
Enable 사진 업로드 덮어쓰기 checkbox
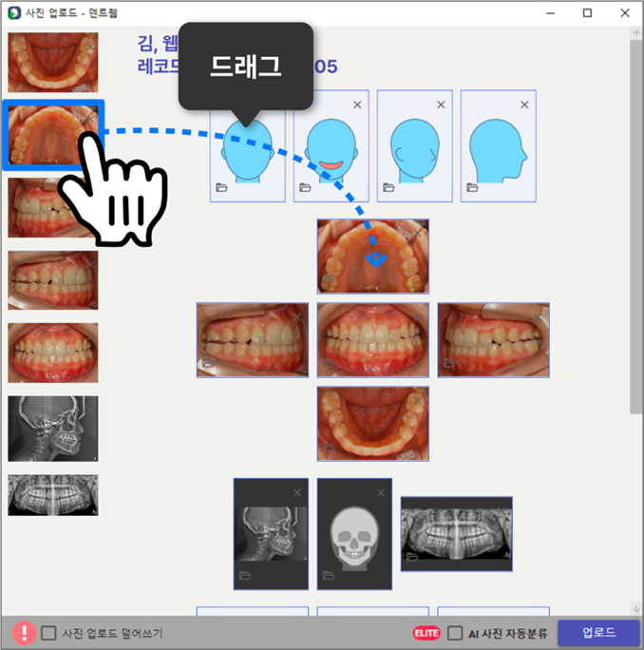pos(48,633)
